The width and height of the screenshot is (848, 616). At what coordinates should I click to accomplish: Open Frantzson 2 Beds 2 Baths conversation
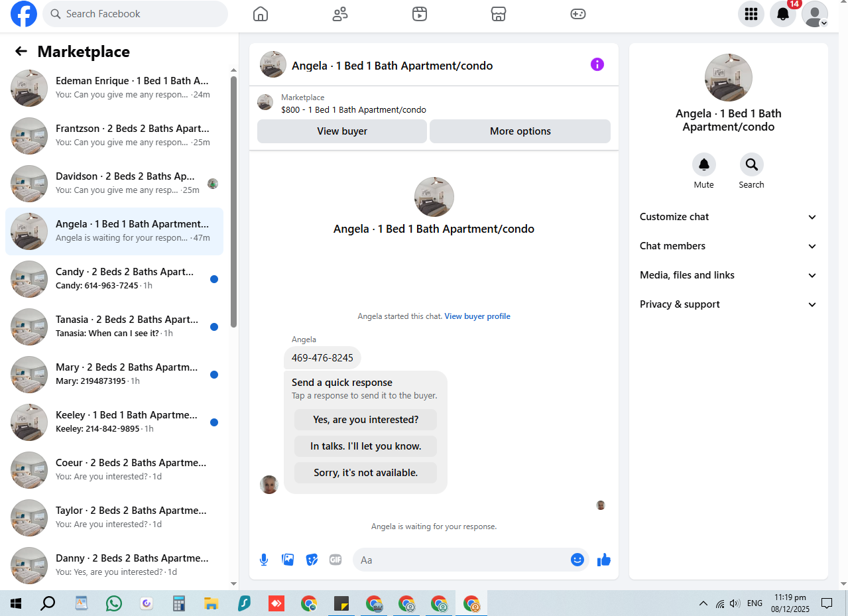click(x=114, y=135)
